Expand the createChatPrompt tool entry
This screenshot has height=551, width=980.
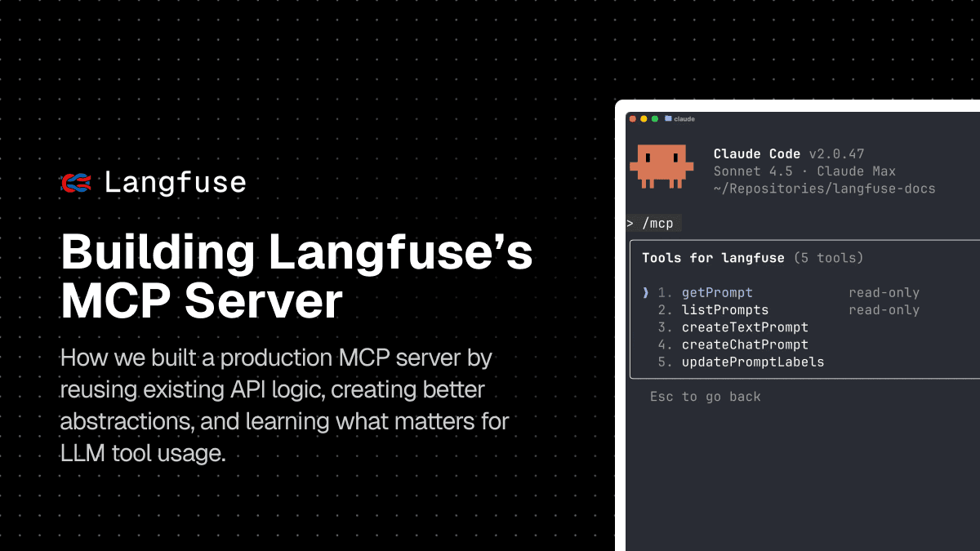(744, 344)
